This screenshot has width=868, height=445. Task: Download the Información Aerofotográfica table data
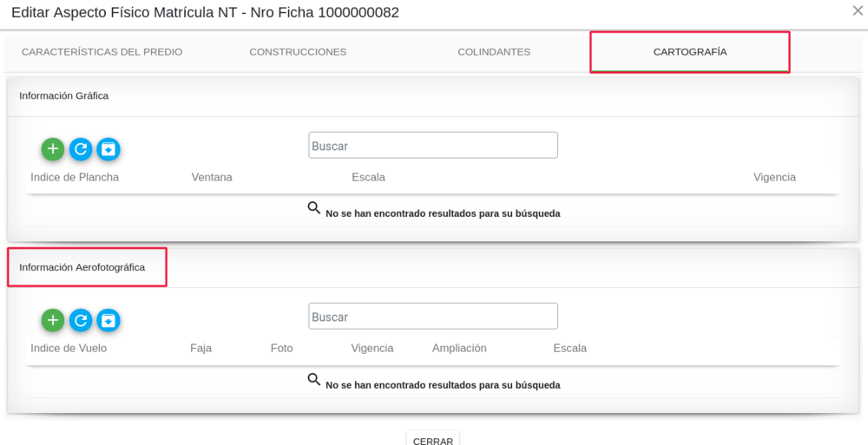click(108, 320)
